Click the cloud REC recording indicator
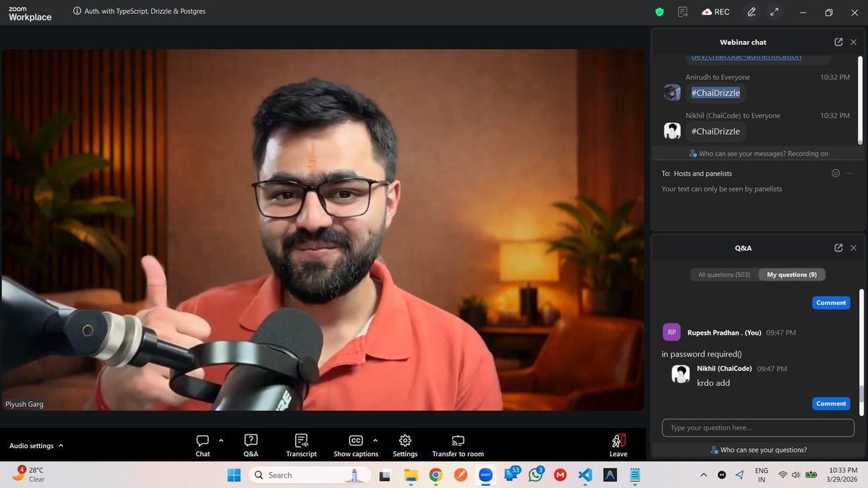Screen dimensions: 868x488 [715, 12]
